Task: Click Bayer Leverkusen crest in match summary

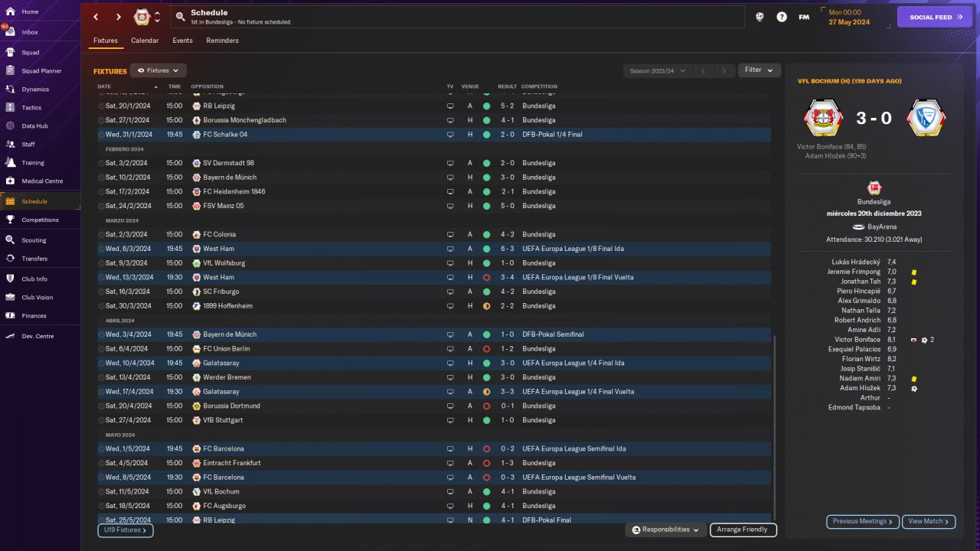Action: [823, 118]
